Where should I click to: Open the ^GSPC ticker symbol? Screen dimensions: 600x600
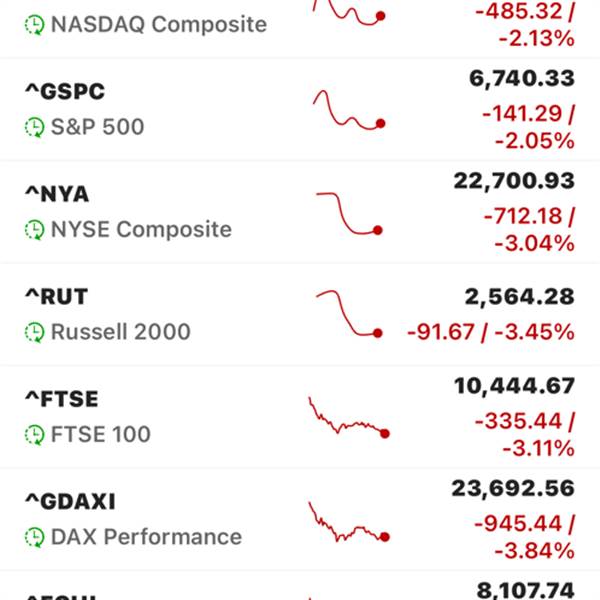(x=65, y=92)
